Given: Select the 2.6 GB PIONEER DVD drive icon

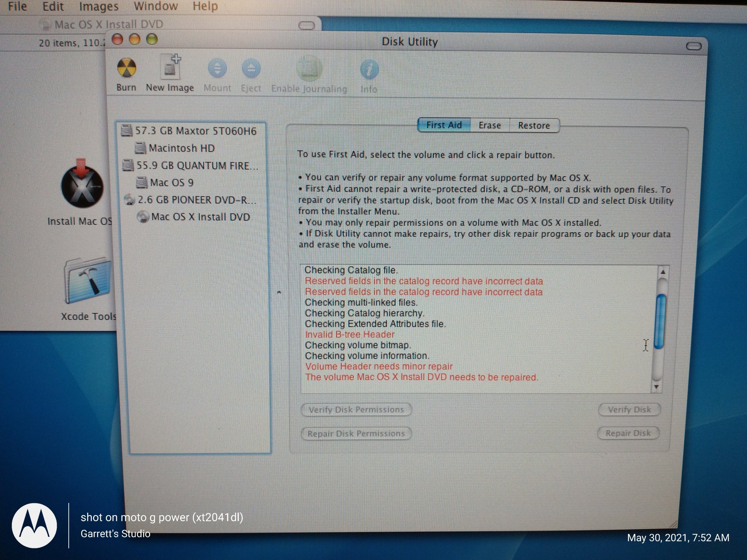Looking at the screenshot, I should tap(129, 199).
